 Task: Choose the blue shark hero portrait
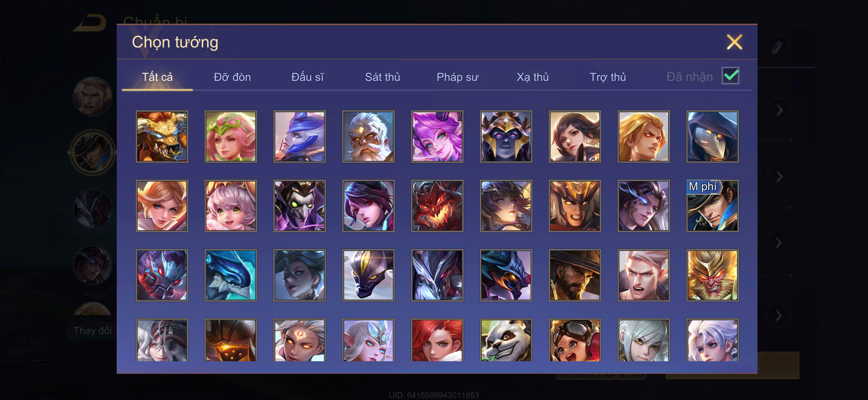pos(230,275)
